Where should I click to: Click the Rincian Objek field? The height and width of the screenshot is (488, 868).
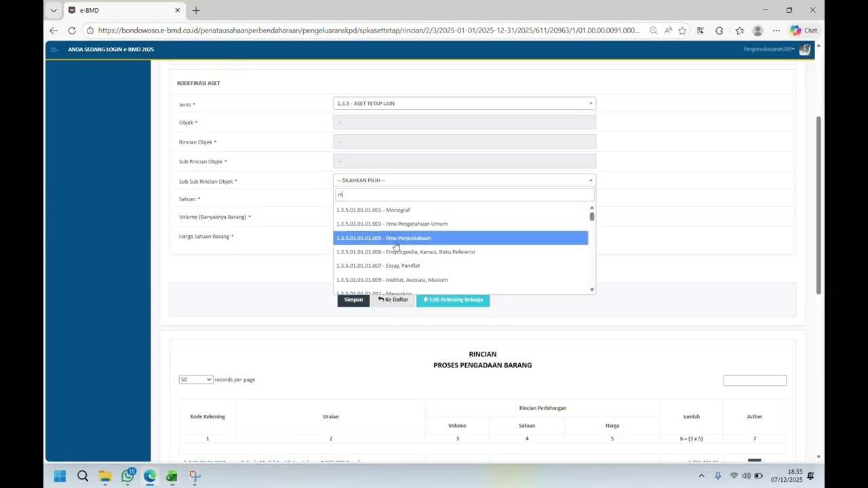coord(465,142)
